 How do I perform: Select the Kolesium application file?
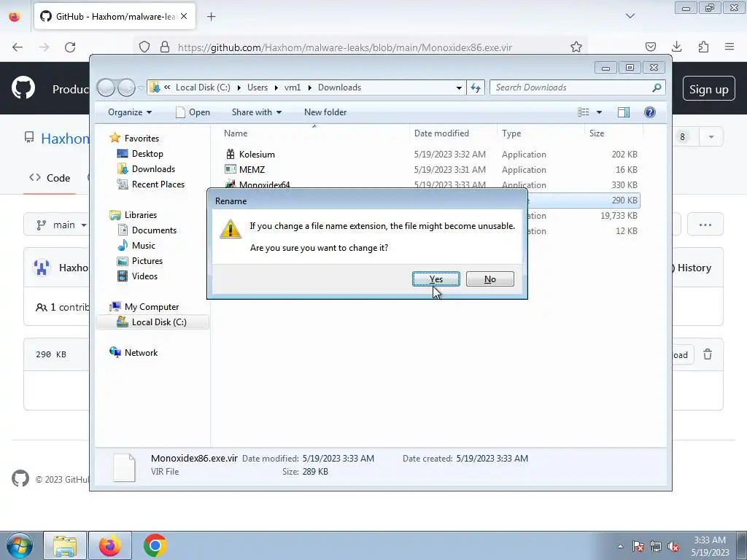point(257,155)
